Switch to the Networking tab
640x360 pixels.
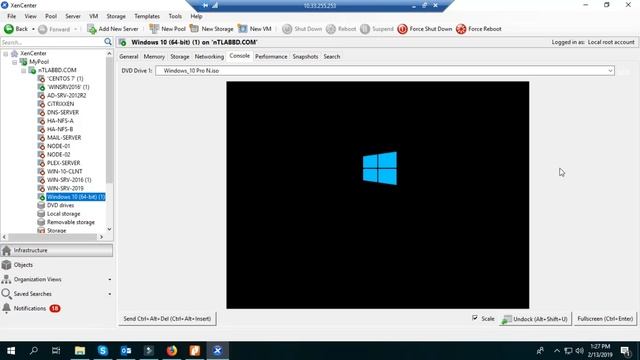pyautogui.click(x=209, y=57)
